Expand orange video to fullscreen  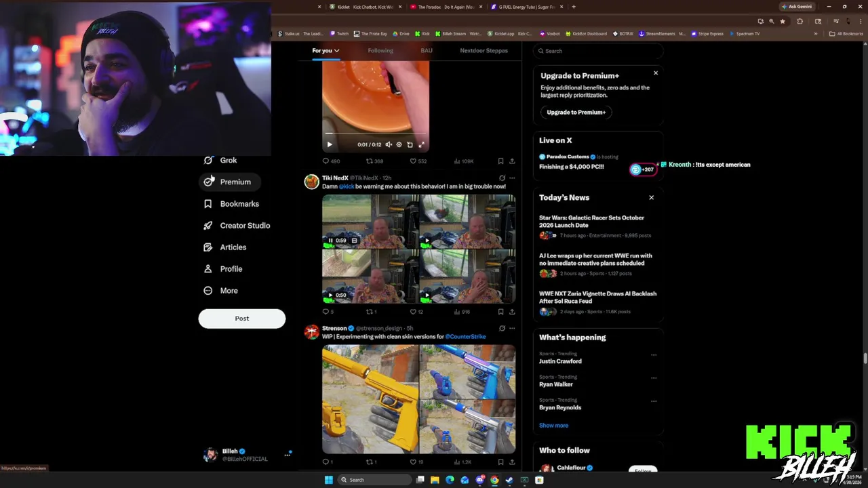point(421,144)
